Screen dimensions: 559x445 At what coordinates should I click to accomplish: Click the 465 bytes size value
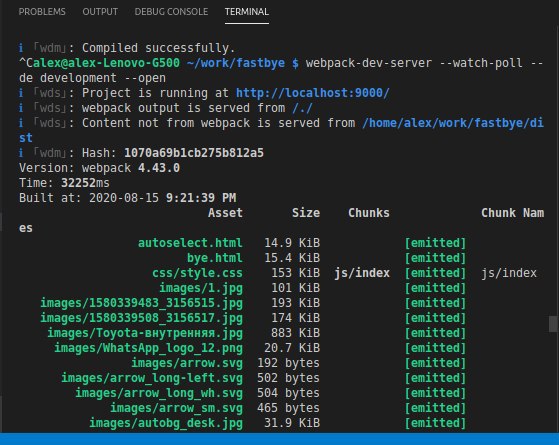click(x=288, y=408)
